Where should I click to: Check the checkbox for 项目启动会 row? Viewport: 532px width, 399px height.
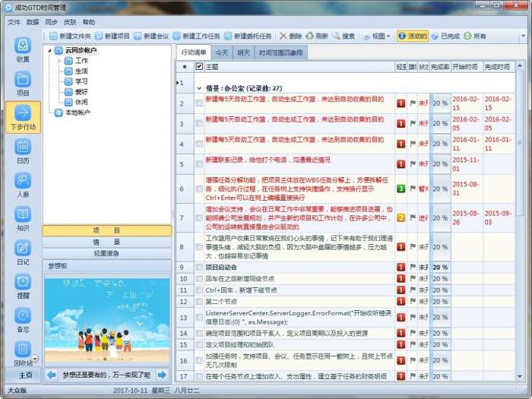click(x=199, y=268)
